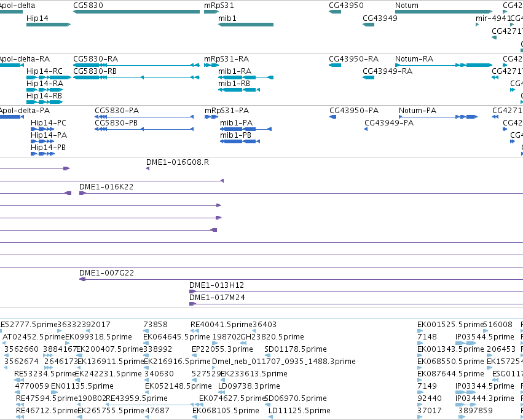Select the 3897859 feature label

tap(476, 411)
